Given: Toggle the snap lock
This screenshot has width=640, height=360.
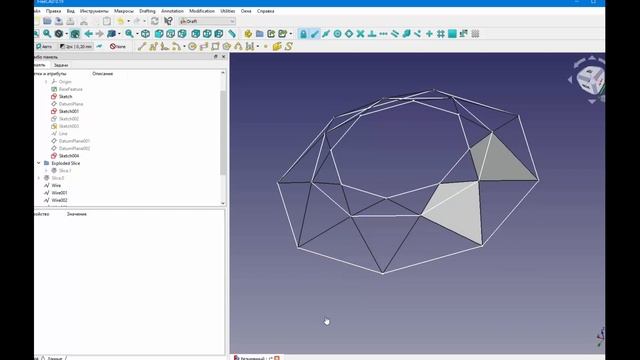Looking at the screenshot, I should [x=303, y=33].
